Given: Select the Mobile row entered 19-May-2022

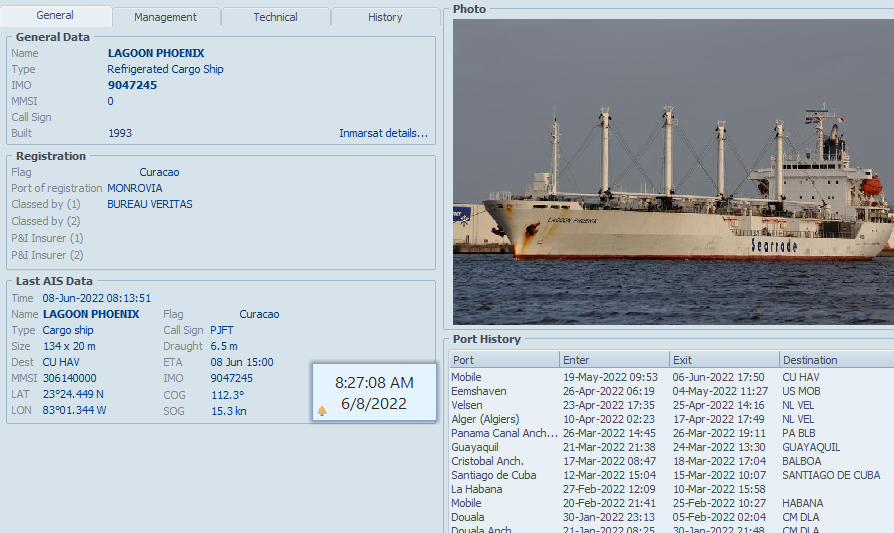Looking at the screenshot, I should click(672, 377).
